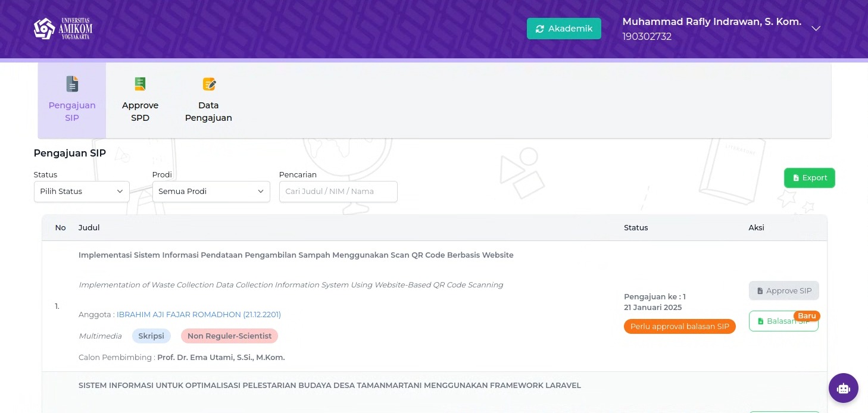This screenshot has height=413, width=868.
Task: Click the Export button
Action: [809, 178]
